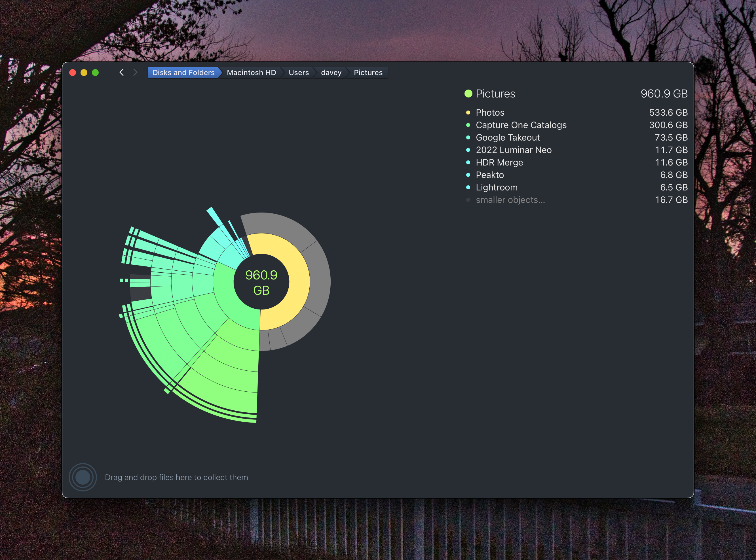Click the yellow dot next to Photos
The image size is (756, 560).
click(468, 113)
